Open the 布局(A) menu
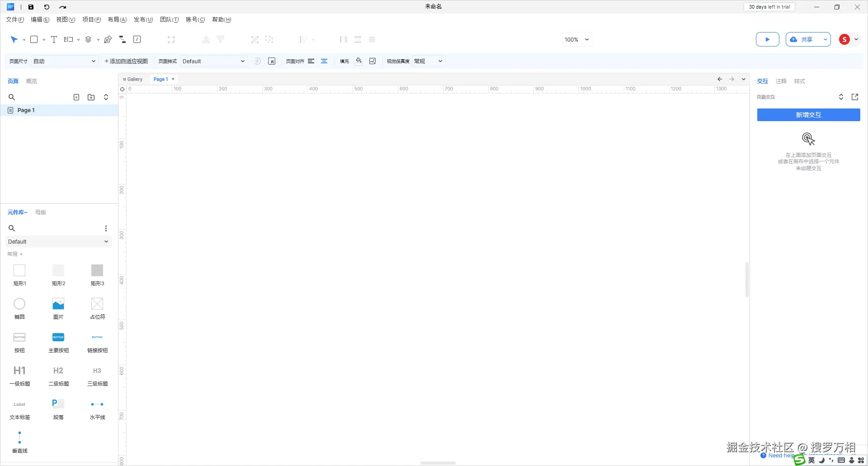868x466 pixels. click(x=117, y=19)
